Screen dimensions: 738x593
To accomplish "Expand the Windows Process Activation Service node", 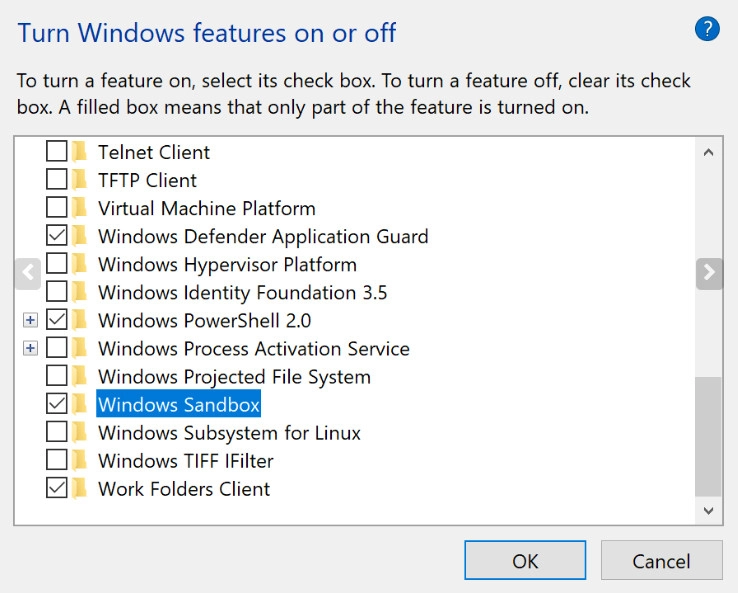I will (30, 348).
